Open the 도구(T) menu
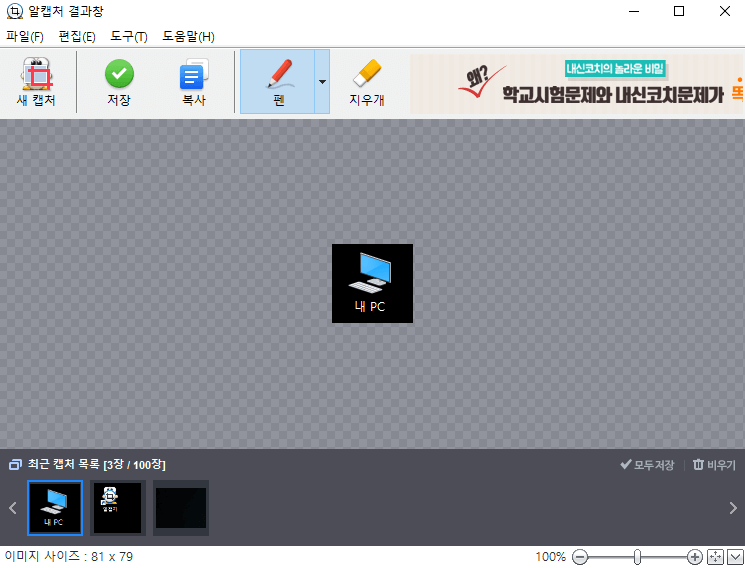The height and width of the screenshot is (568, 745). click(x=129, y=37)
